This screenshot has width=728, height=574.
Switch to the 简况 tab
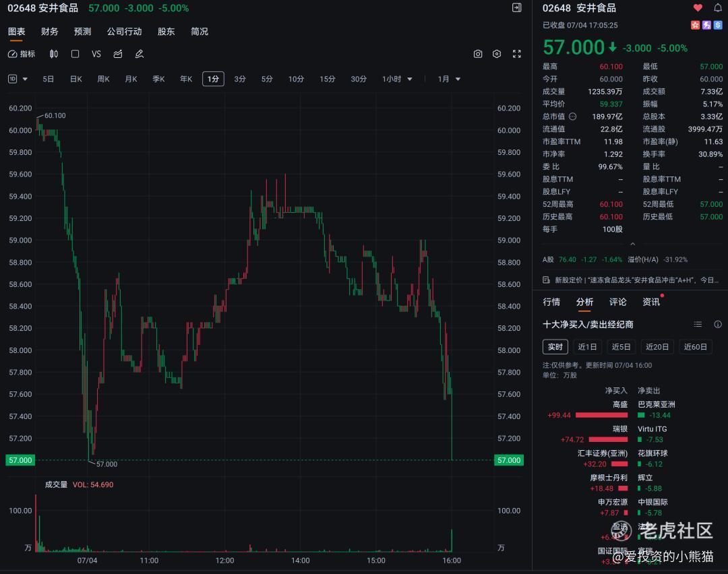coord(200,32)
